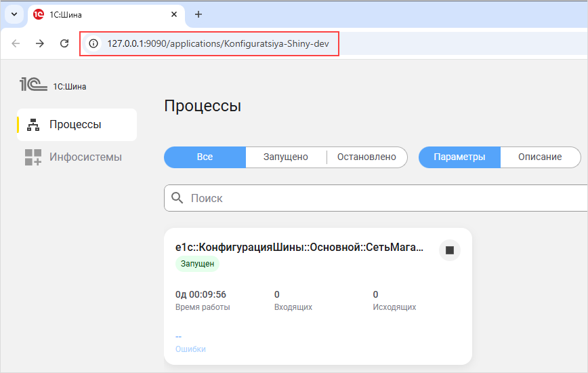This screenshot has width=588, height=373.
Task: Click the magnifier icon in search box
Action: pyautogui.click(x=177, y=198)
